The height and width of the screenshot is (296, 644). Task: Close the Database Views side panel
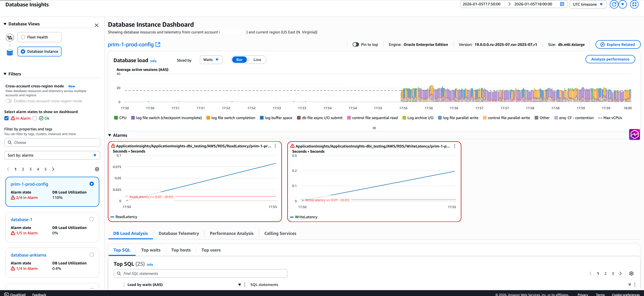(x=96, y=25)
